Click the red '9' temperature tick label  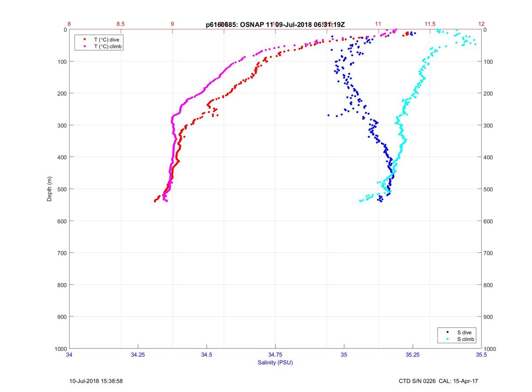pos(172,24)
